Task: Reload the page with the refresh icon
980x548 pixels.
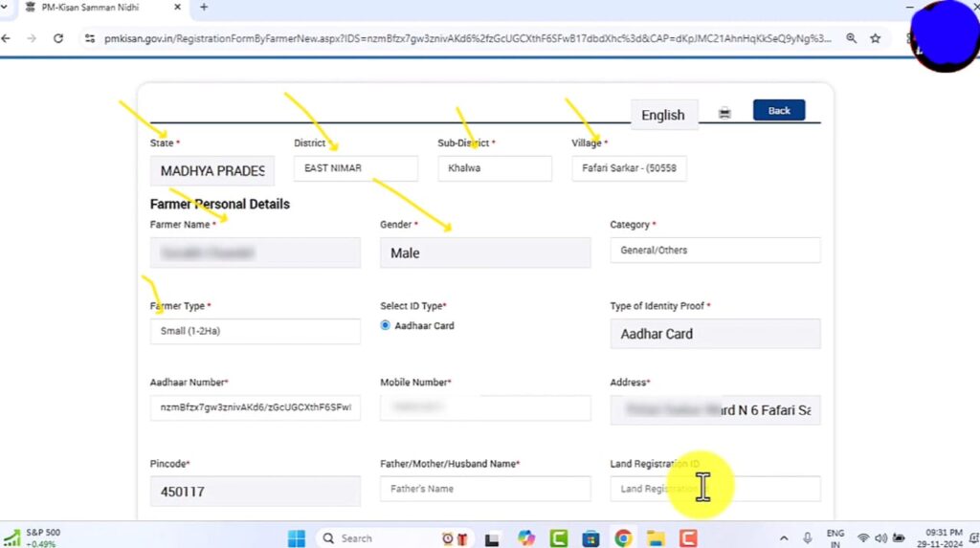Action: point(58,39)
